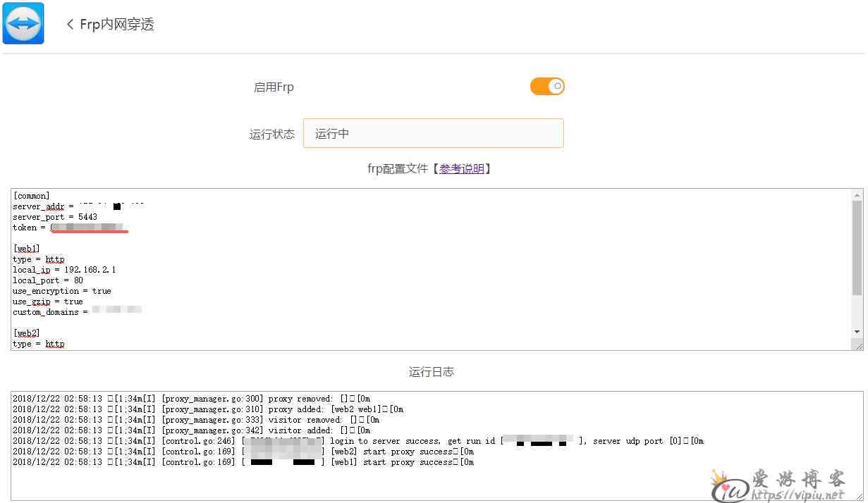This screenshot has width=868, height=503.
Task: Click the use_encryption = true line
Action: point(62,291)
